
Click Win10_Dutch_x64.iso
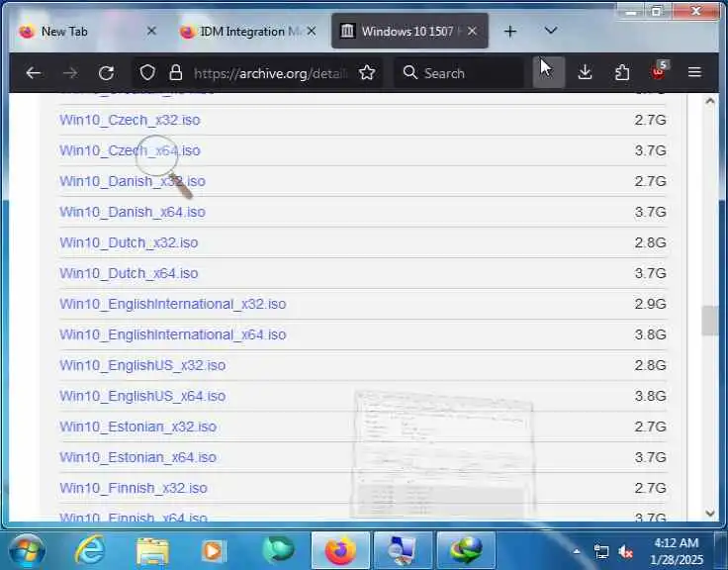(x=129, y=273)
